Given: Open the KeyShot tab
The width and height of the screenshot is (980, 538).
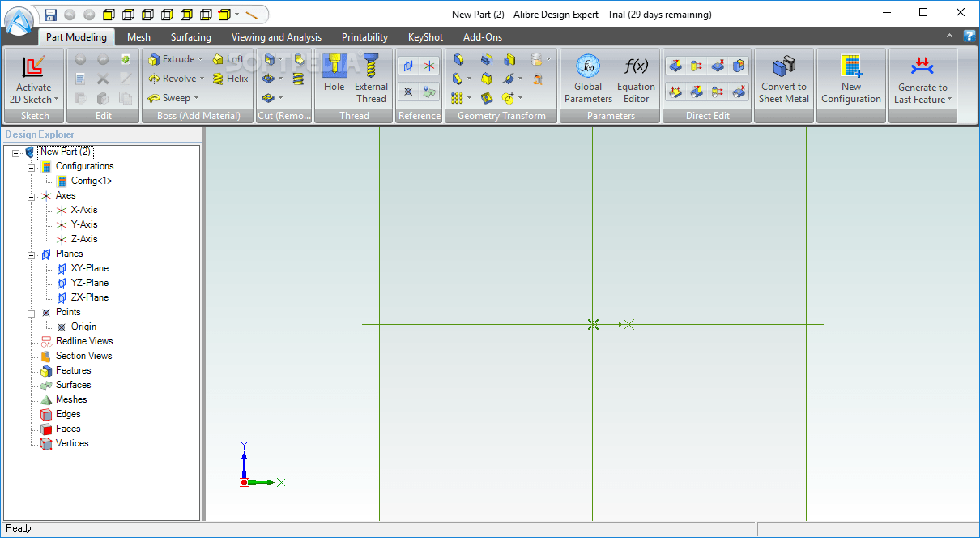Looking at the screenshot, I should (x=425, y=36).
